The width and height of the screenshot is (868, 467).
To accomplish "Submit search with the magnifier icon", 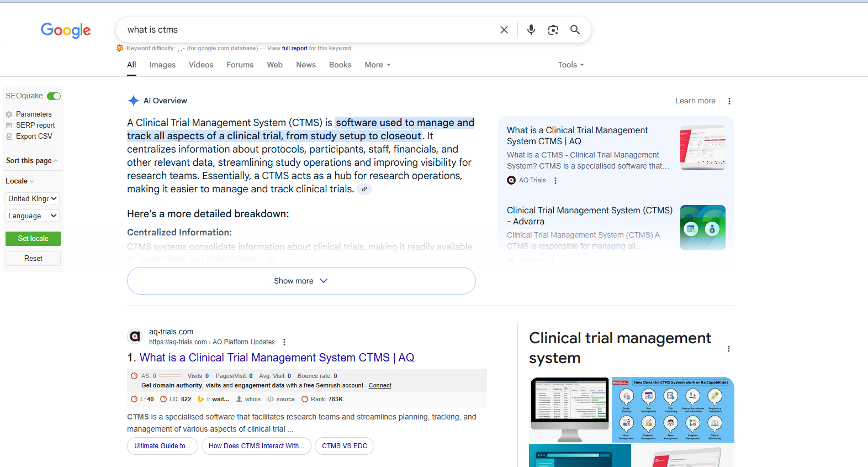I will (575, 30).
